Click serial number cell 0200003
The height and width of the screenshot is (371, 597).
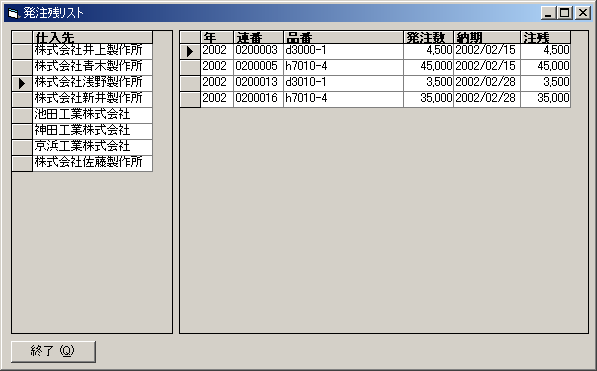258,51
